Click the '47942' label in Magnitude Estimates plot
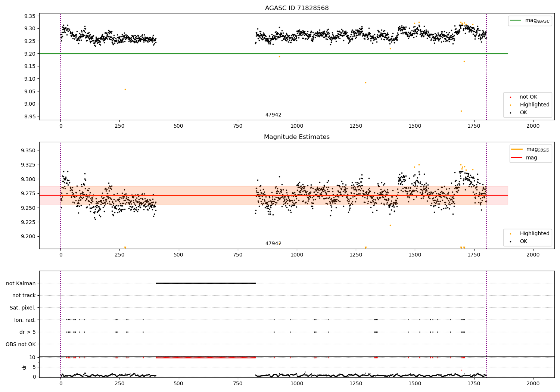The width and height of the screenshot is (560, 392). pyautogui.click(x=273, y=244)
